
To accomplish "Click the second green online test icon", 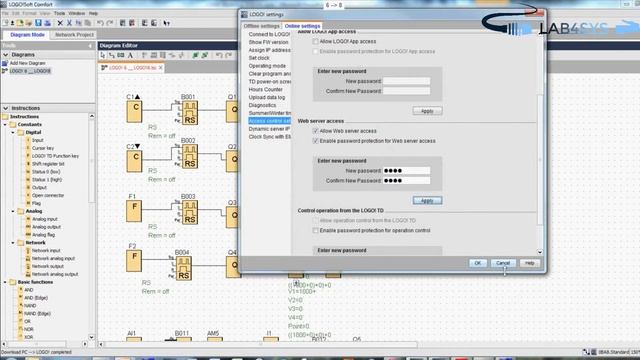I will 204,55.
